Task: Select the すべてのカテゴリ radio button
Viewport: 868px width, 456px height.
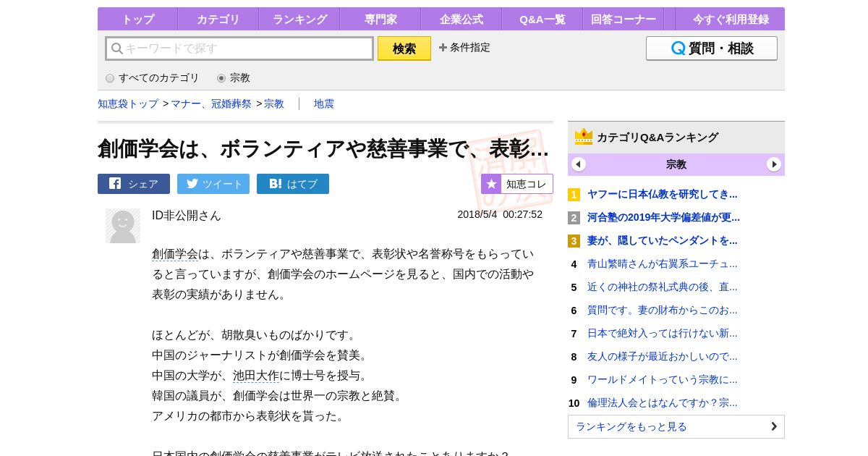Action: 110,78
